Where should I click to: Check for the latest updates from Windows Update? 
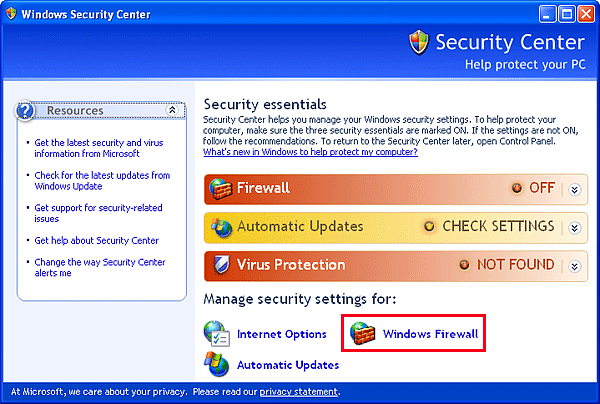click(102, 181)
